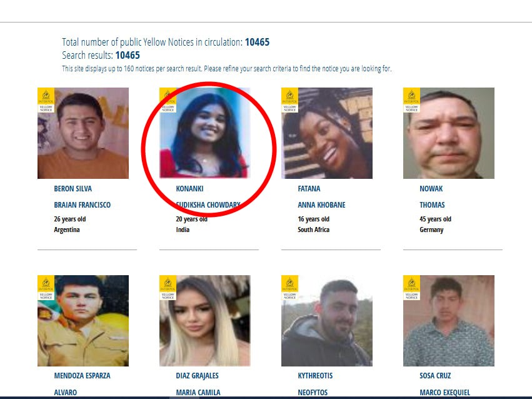Image resolution: width=532 pixels, height=399 pixels.
Task: Select the photo thumbnail for the South Africa notice
Action: tap(327, 133)
